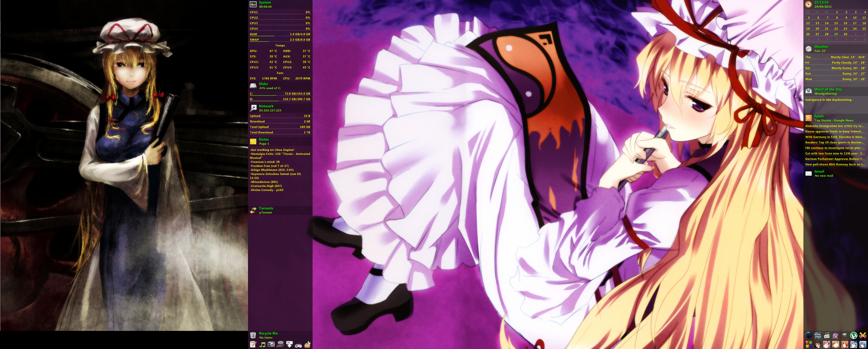This screenshot has height=349, width=868.
Task: Open the House approves funds headline
Action: pyautogui.click(x=835, y=132)
